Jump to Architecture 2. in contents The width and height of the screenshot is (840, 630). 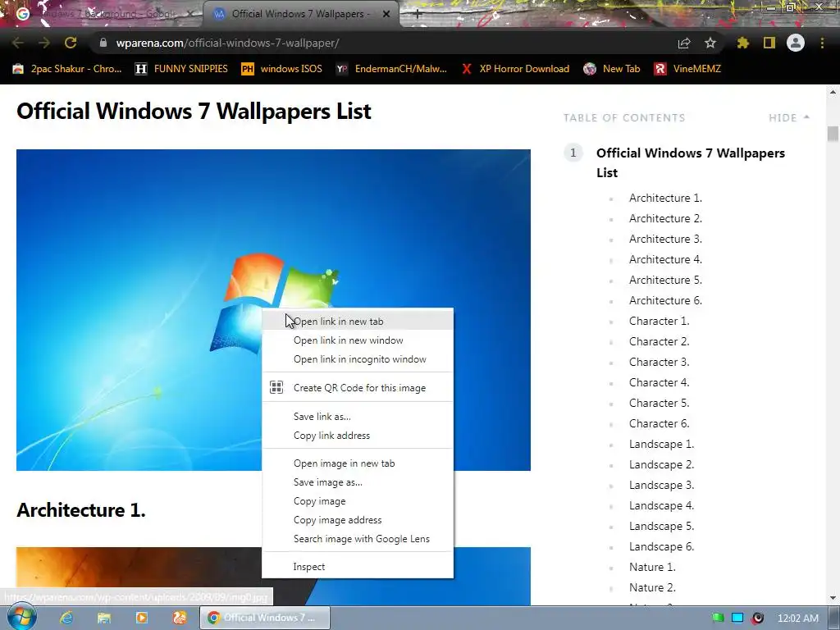(x=665, y=218)
